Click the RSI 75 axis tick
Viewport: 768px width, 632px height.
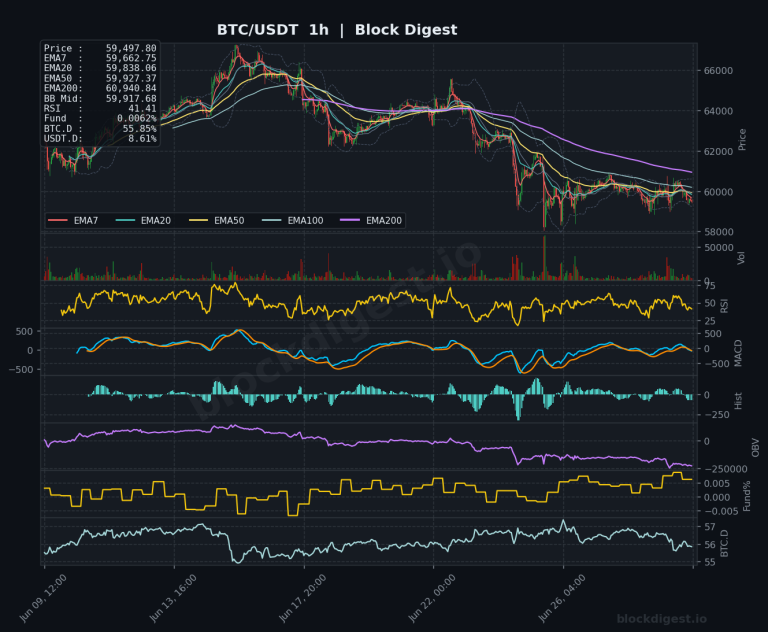coord(710,286)
